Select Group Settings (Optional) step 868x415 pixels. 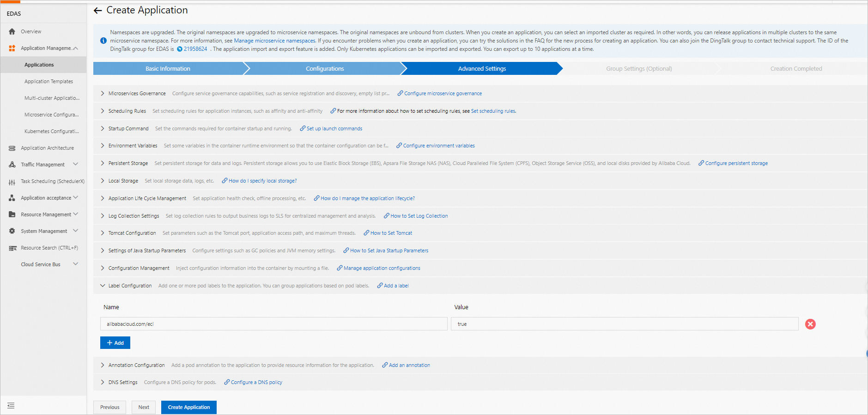point(639,68)
